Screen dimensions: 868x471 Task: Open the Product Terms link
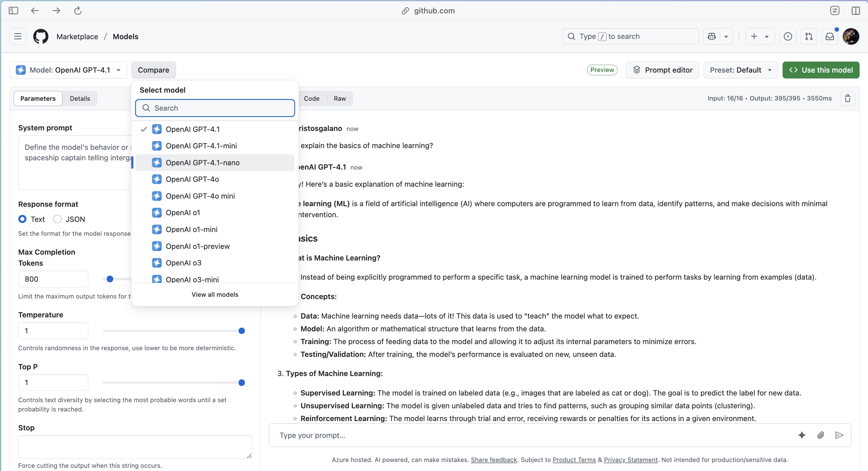[574, 460]
